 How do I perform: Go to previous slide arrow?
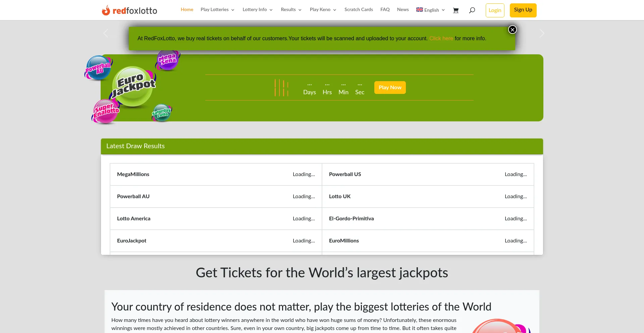coord(106,33)
